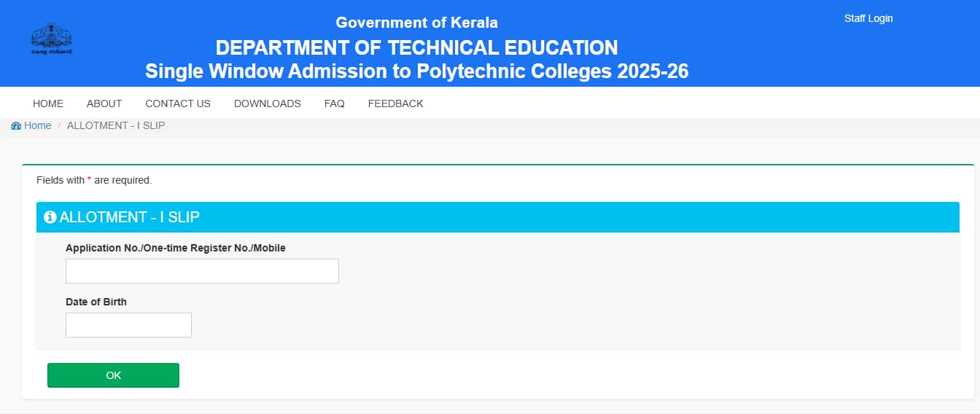
Task: Open the Staff Login link
Action: click(868, 18)
